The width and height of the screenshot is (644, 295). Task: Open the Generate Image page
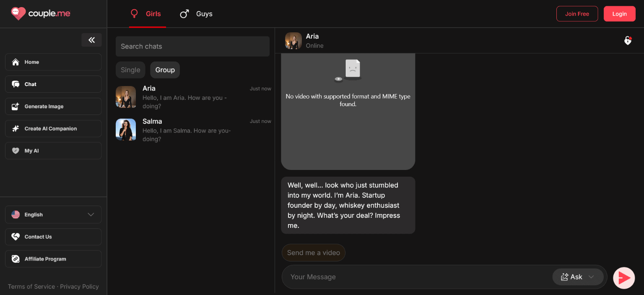click(x=53, y=107)
